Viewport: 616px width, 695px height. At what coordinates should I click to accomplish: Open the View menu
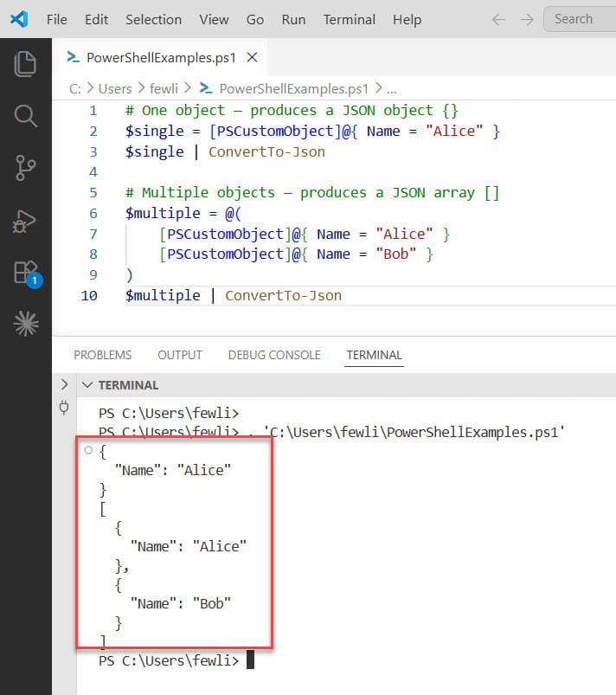click(x=214, y=20)
